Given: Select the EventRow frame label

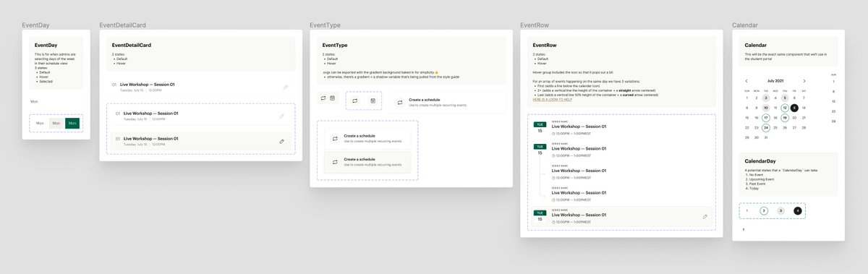Looking at the screenshot, I should (535, 25).
